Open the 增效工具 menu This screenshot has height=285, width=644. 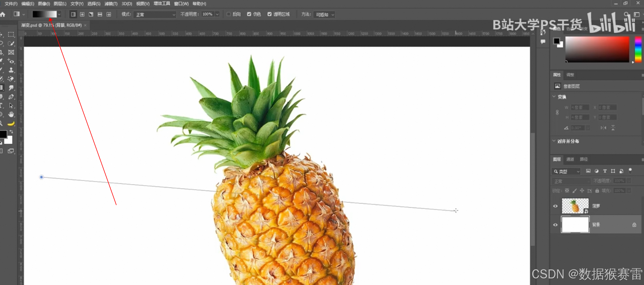162,4
